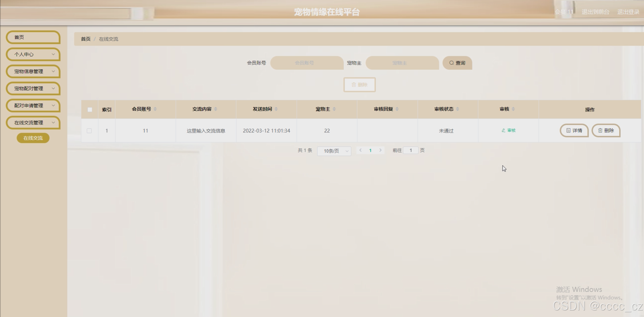Image resolution: width=644 pixels, height=317 pixels.
Task: Focus the 会员账号 search field
Action: [x=307, y=63]
